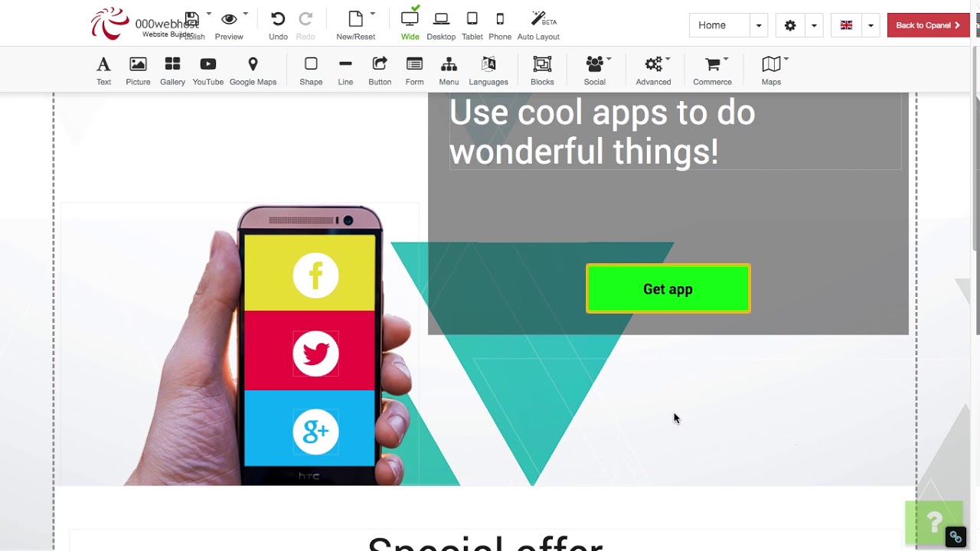Select the 'Use cool apps' heading text
The image size is (980, 551).
602,132
